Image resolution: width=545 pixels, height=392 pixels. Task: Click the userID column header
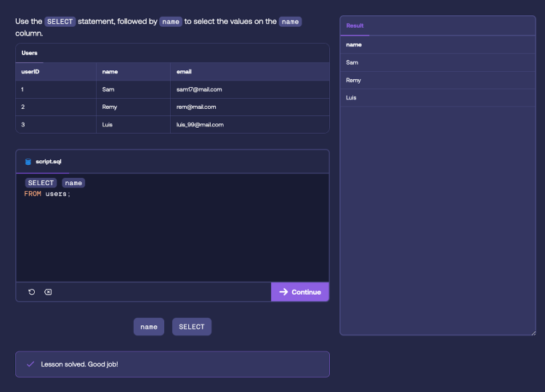(31, 72)
